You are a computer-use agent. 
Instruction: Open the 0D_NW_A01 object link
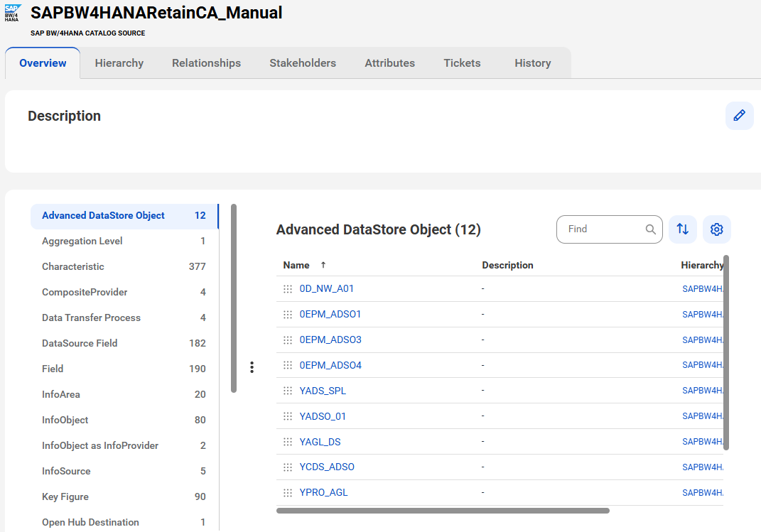tap(327, 288)
